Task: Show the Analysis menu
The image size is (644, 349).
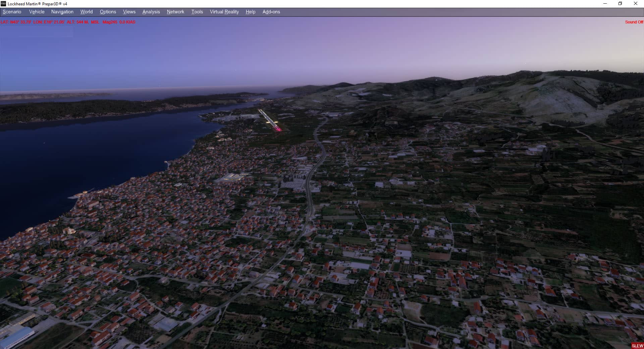Action: (x=151, y=12)
